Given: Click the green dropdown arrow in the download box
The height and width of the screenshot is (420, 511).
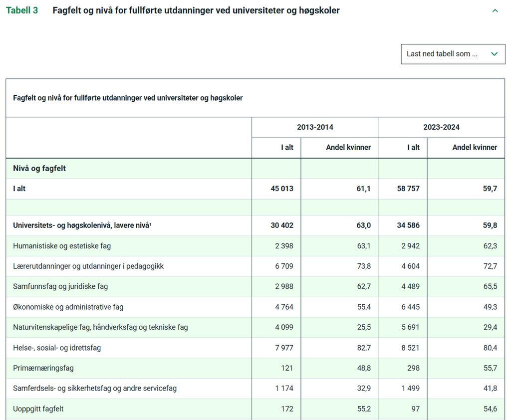Looking at the screenshot, I should pos(494,54).
